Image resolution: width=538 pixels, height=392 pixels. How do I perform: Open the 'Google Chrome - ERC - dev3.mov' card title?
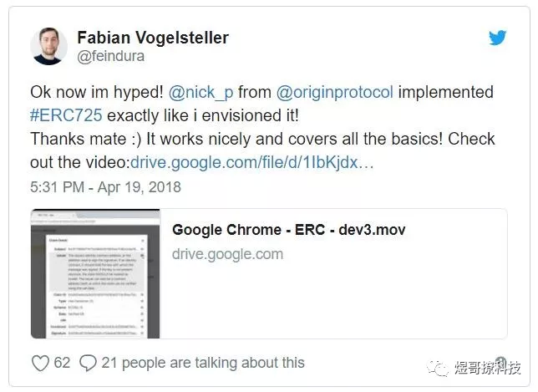point(288,230)
